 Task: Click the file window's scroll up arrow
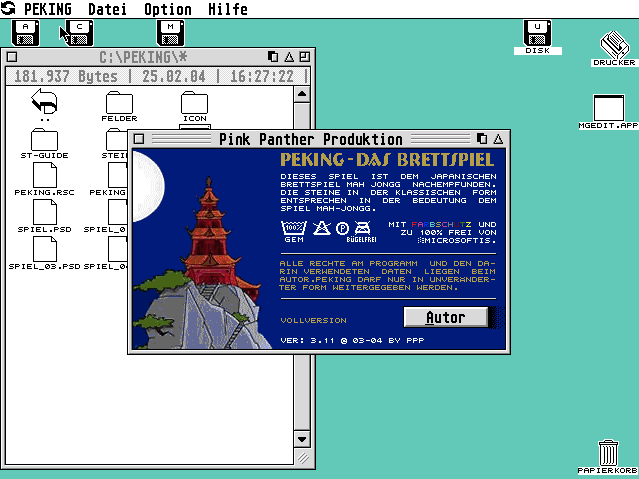click(302, 94)
